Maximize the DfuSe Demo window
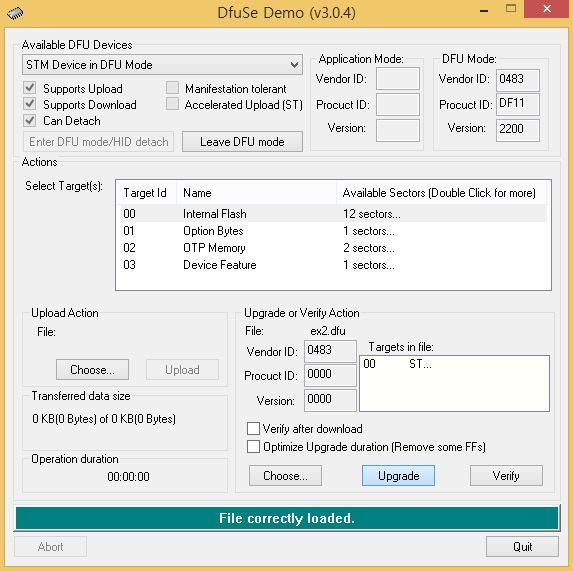Screen dimensions: 573x571 511,9
